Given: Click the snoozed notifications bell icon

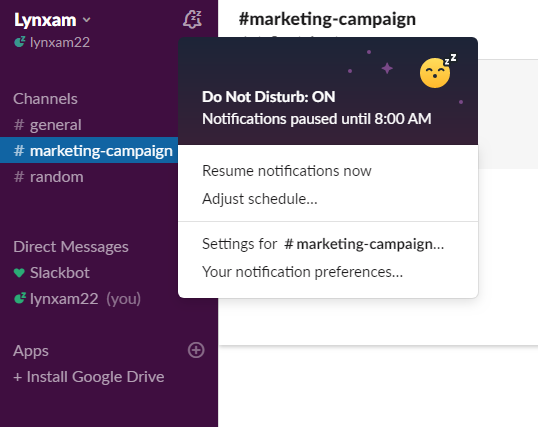Looking at the screenshot, I should pyautogui.click(x=192, y=20).
